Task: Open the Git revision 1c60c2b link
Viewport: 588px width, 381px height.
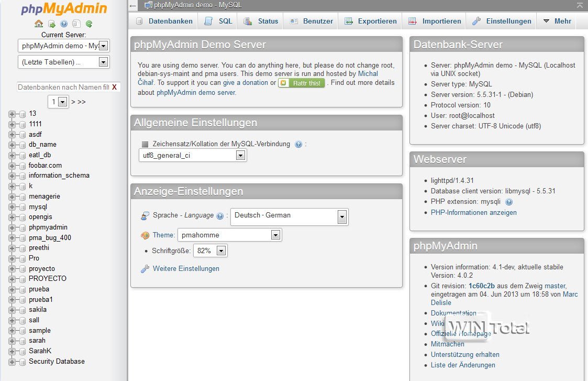Action: pos(482,286)
